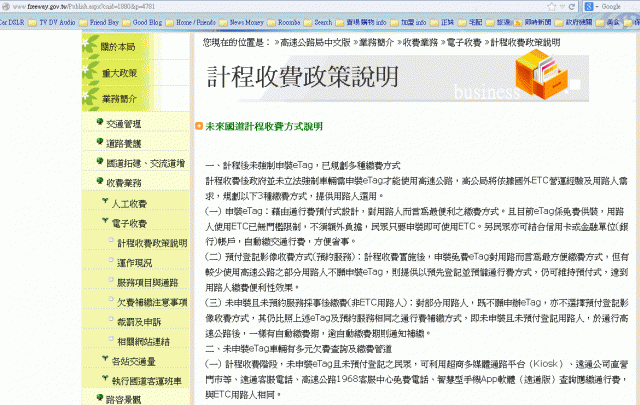Open the Roomba bookmark folder
640x405 pixels.
[284, 22]
